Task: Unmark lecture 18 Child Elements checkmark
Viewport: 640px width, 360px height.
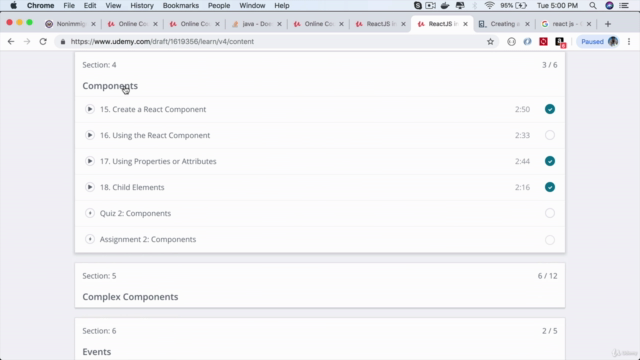Action: pos(550,187)
